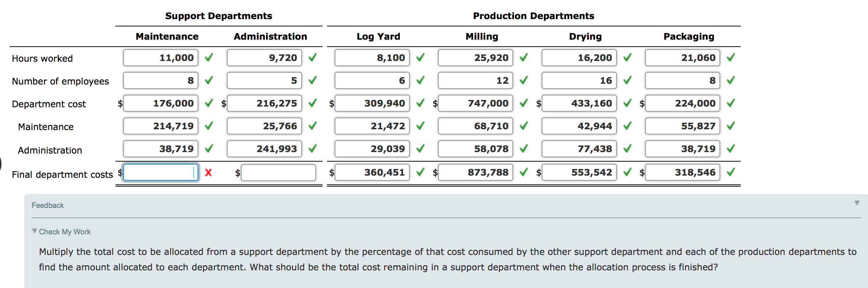Viewport: 868px width, 288px height.
Task: Click the green check beside 241,993
Action: 313,148
